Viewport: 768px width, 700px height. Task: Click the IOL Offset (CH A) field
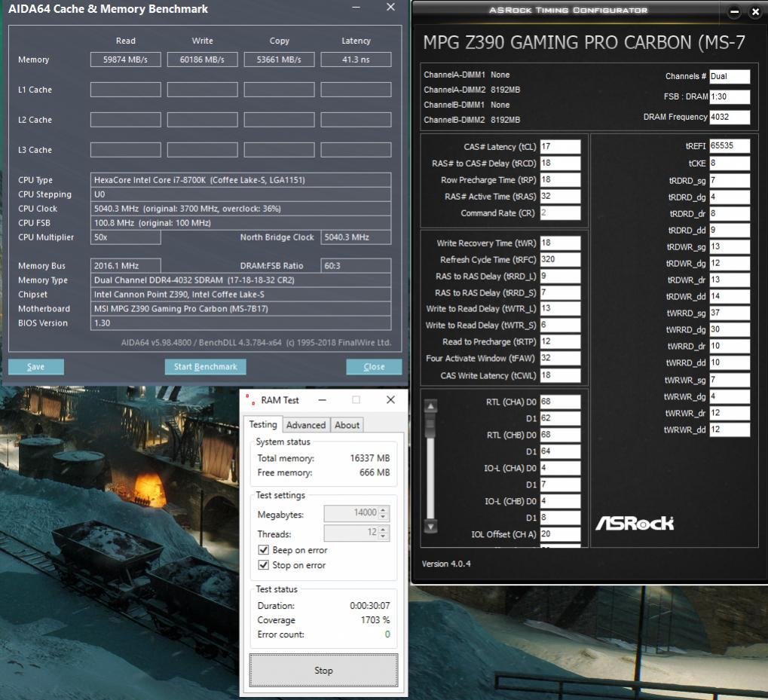coord(560,534)
